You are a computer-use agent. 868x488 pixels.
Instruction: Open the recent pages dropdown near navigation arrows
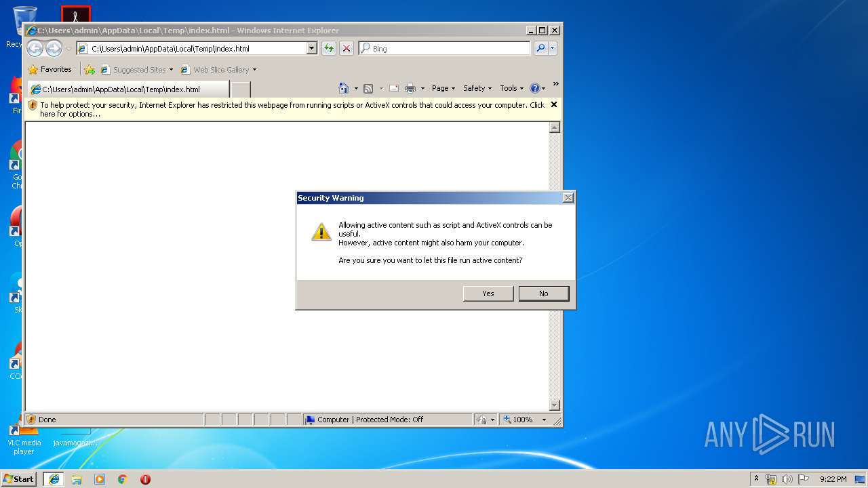point(68,49)
